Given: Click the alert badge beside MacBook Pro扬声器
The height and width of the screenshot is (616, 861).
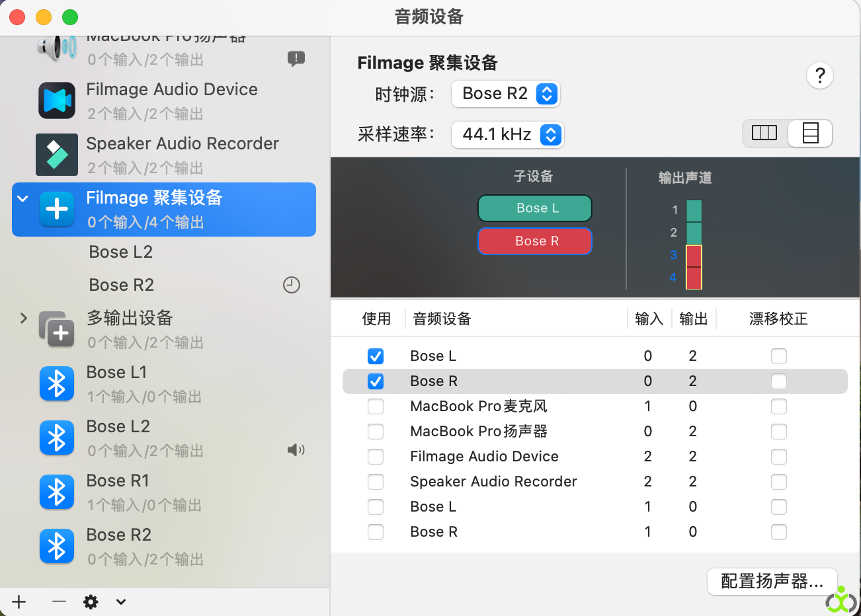Looking at the screenshot, I should point(296,59).
